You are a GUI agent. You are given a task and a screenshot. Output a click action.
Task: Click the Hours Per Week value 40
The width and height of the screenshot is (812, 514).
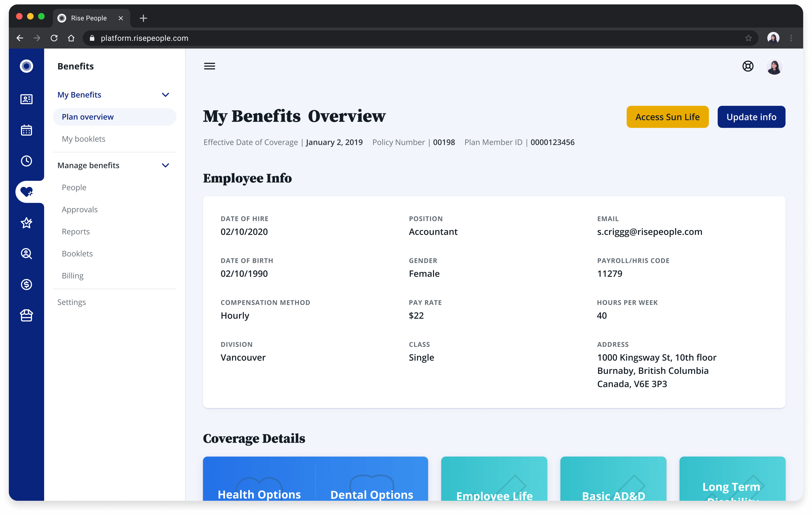click(x=602, y=315)
